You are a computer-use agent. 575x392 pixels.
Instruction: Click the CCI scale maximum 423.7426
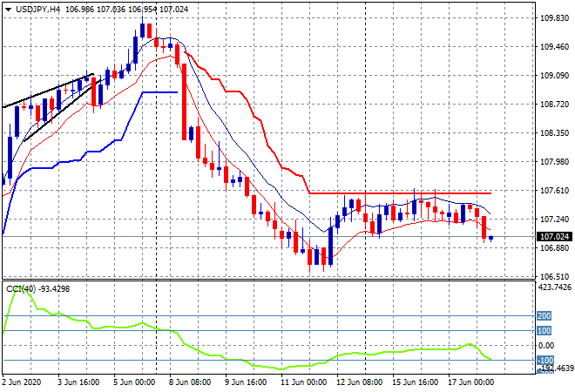(555, 287)
